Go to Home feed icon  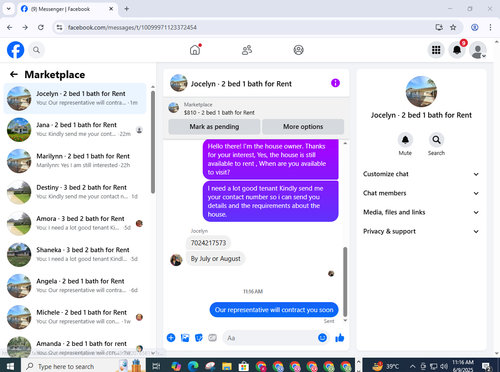tap(195, 50)
